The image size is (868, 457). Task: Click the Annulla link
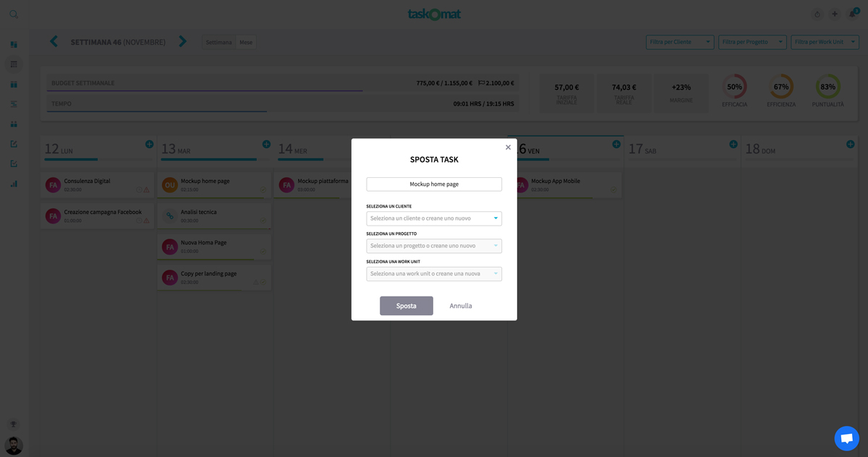461,306
